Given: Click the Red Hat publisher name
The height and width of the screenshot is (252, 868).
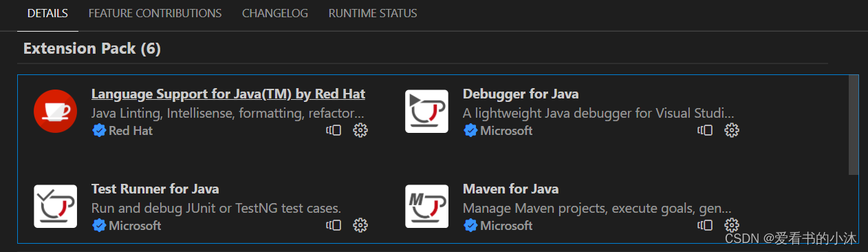Looking at the screenshot, I should 131,130.
